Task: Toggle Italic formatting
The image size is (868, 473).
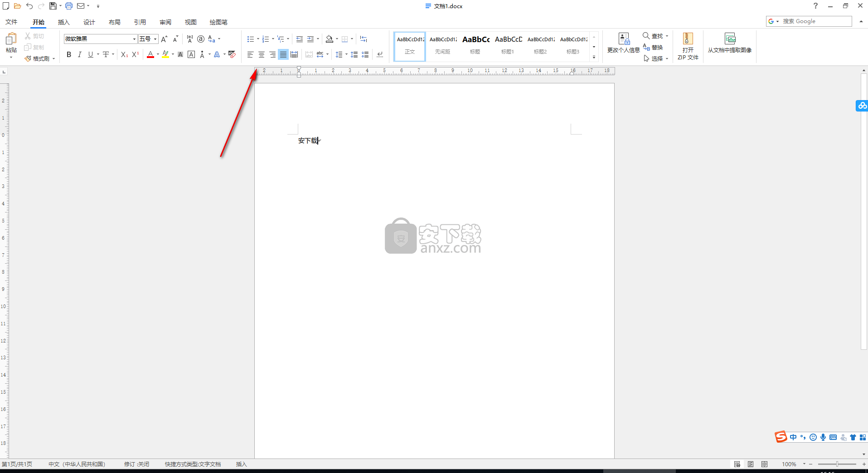Action: [80, 54]
